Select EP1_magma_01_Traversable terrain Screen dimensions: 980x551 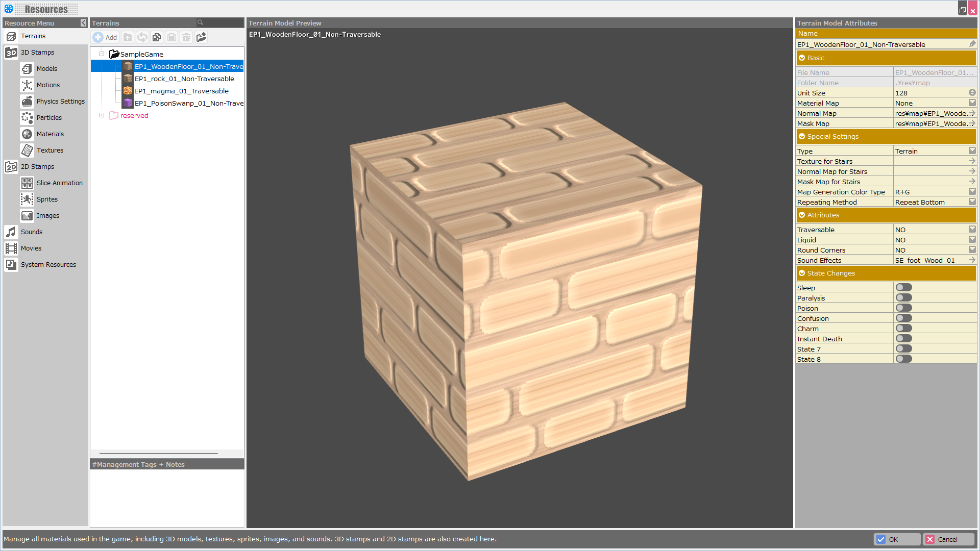[181, 91]
